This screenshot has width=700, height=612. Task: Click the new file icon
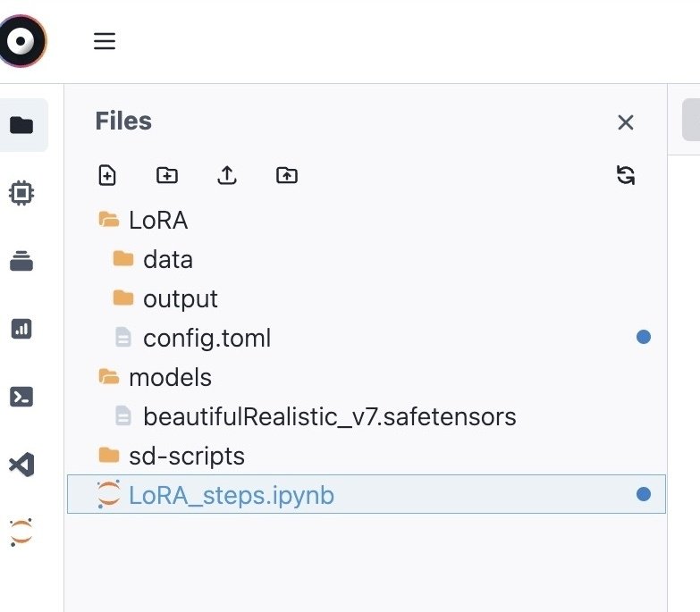point(107,175)
